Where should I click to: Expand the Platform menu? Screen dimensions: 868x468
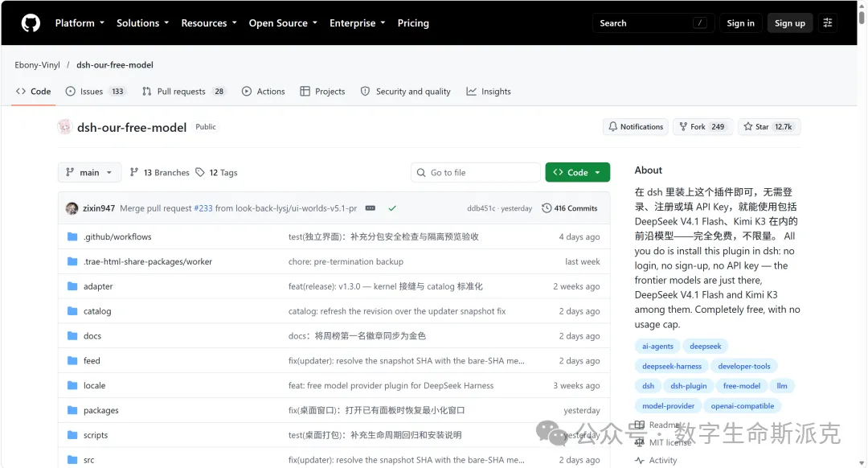click(80, 23)
